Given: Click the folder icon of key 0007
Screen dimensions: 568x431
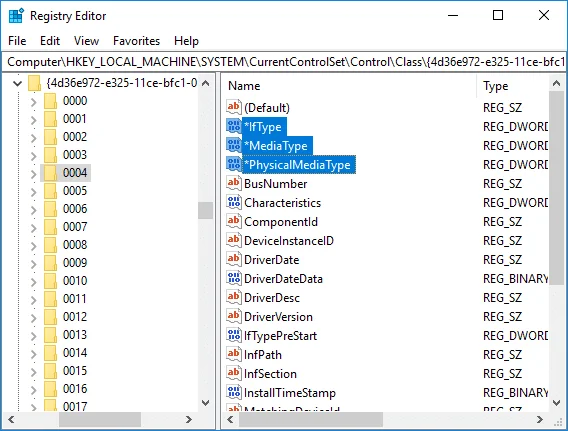Looking at the screenshot, I should [50, 227].
